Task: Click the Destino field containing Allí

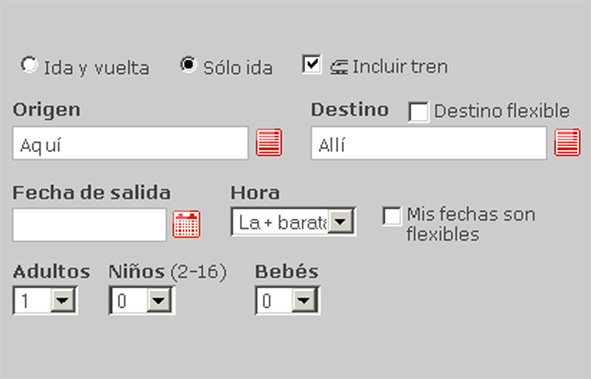Action: click(x=429, y=143)
